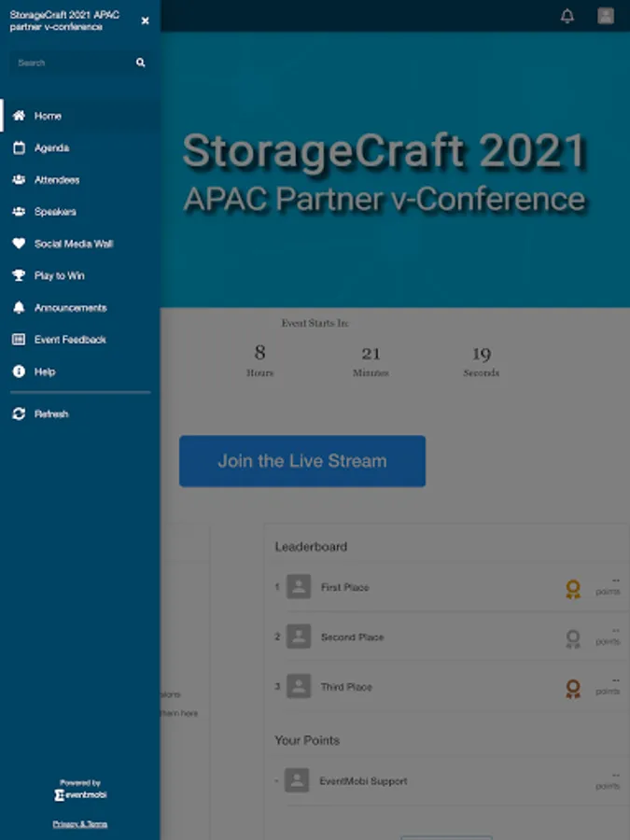Open notifications bell icon in top bar

[x=567, y=16]
